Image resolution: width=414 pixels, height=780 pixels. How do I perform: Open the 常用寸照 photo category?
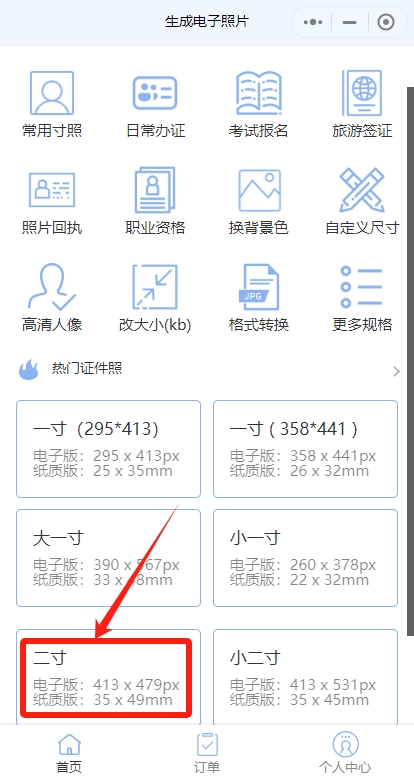(x=52, y=94)
